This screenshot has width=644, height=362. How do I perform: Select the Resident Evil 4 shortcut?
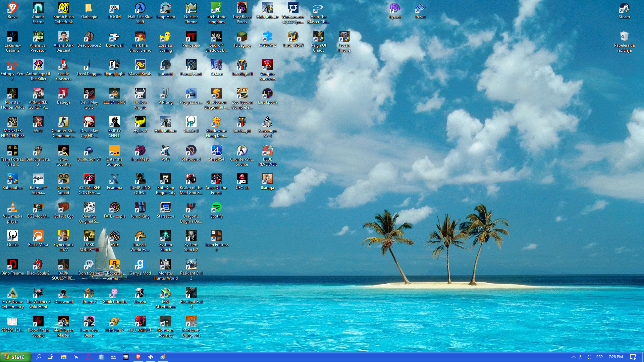(191, 298)
